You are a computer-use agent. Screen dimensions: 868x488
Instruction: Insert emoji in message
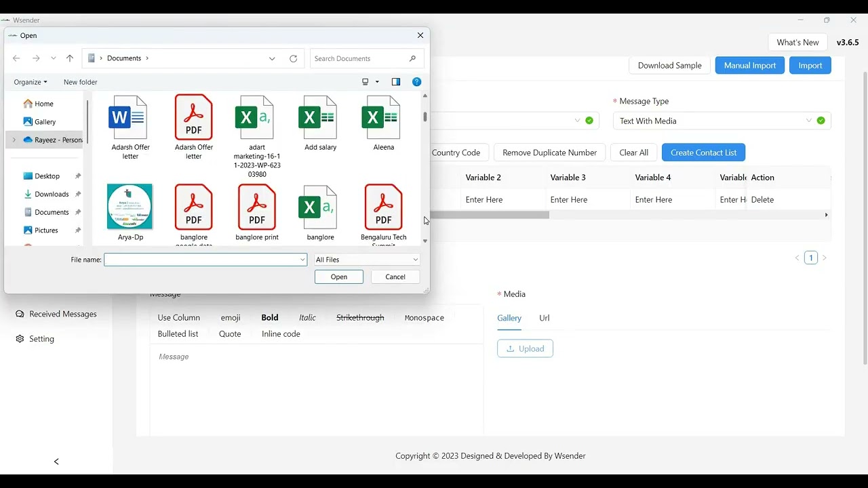click(x=231, y=317)
